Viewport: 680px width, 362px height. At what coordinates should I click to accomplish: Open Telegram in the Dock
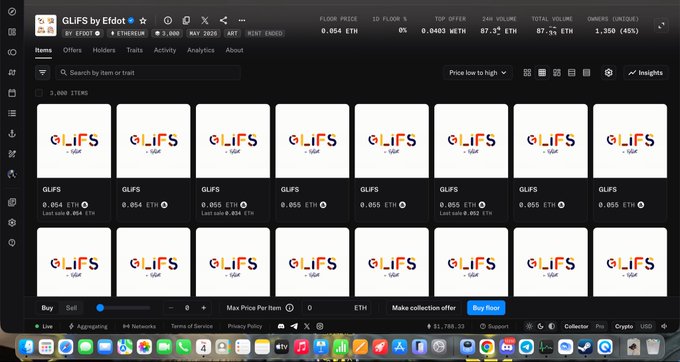[526, 347]
